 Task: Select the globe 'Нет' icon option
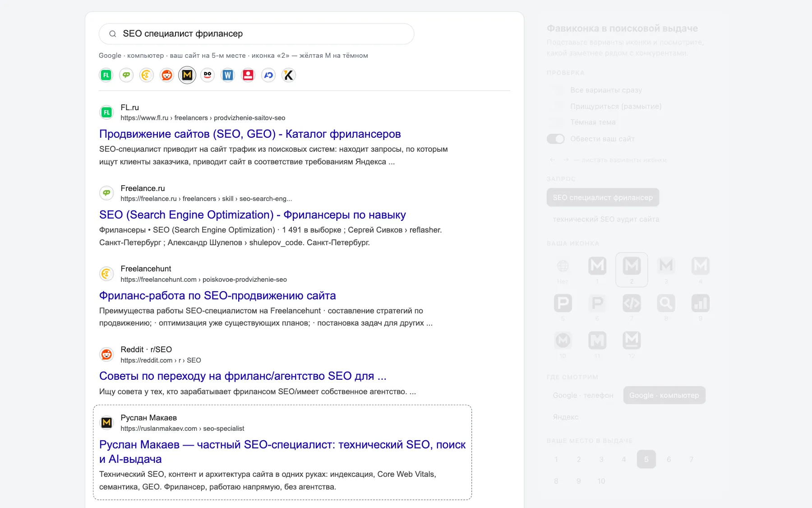coord(563,270)
